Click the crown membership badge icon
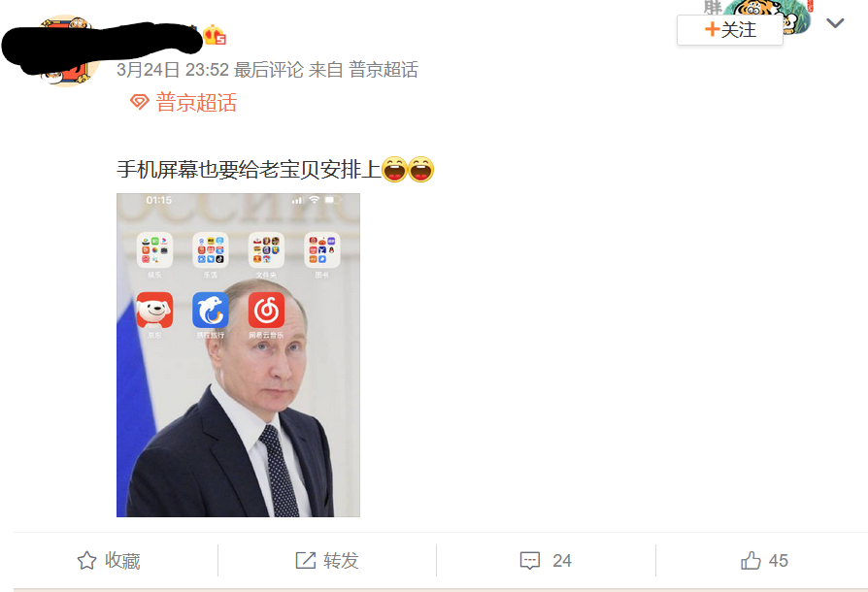 pyautogui.click(x=215, y=35)
